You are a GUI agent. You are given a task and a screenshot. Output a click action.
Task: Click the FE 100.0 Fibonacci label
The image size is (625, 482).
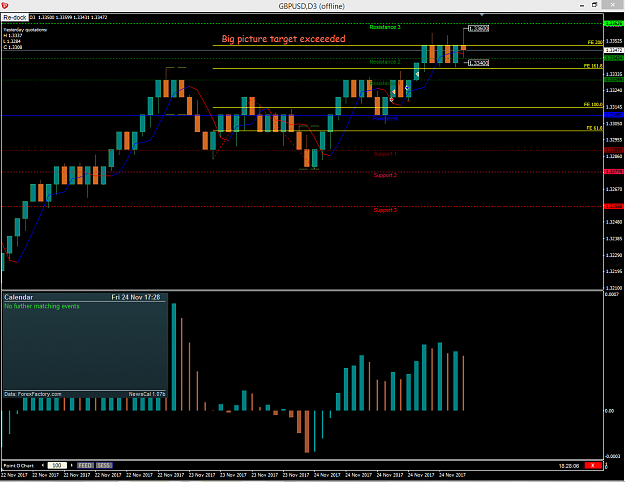(593, 104)
